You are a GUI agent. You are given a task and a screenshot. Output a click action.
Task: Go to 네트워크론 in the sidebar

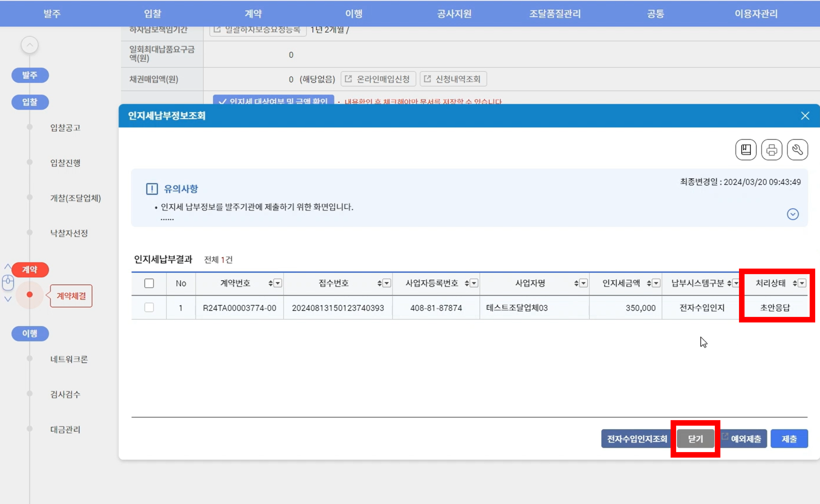(x=69, y=359)
